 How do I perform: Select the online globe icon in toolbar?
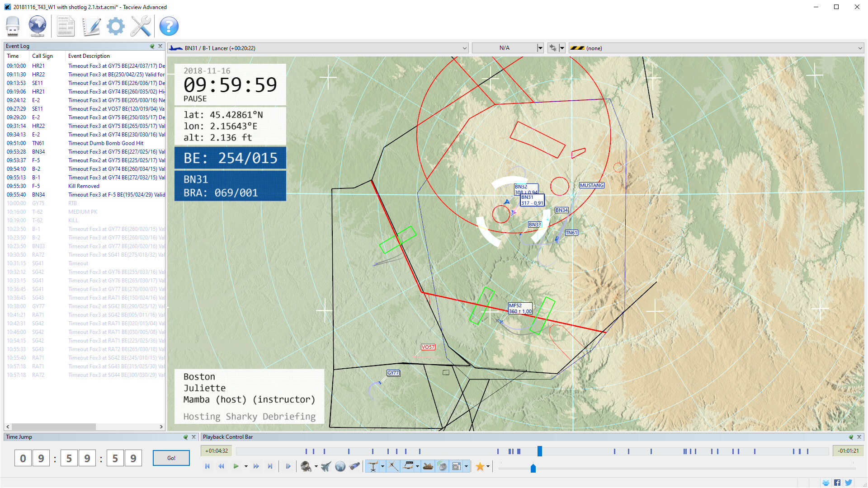point(37,26)
